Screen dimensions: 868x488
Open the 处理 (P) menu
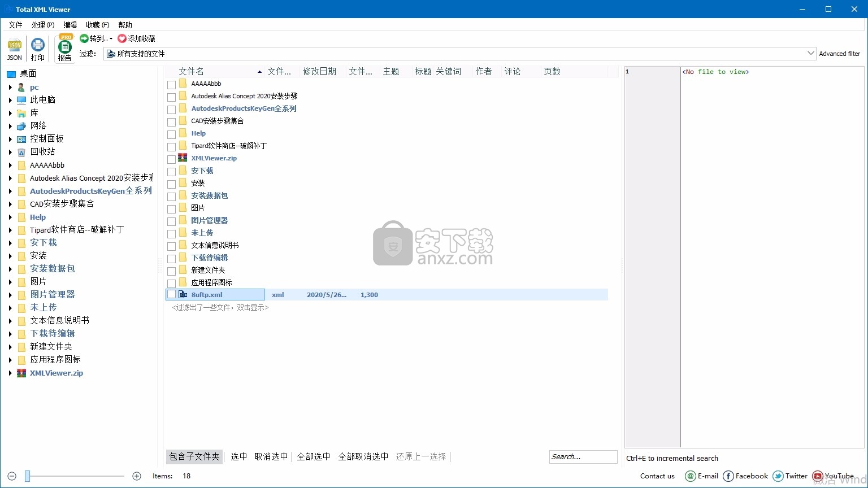coord(43,25)
